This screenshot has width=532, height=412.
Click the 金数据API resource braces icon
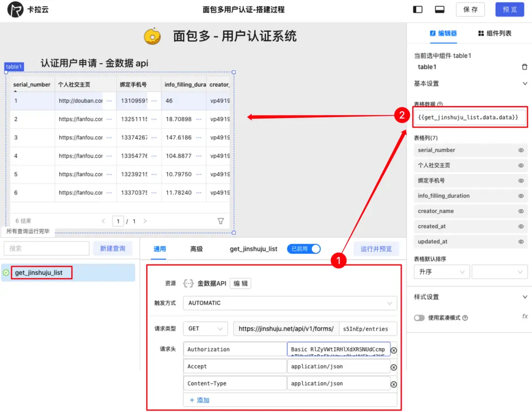pos(188,284)
